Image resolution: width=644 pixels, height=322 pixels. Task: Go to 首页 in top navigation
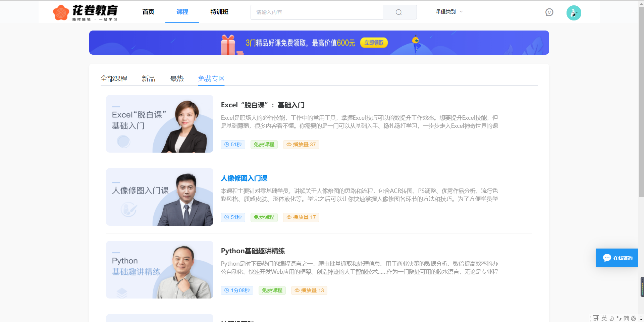tap(148, 12)
